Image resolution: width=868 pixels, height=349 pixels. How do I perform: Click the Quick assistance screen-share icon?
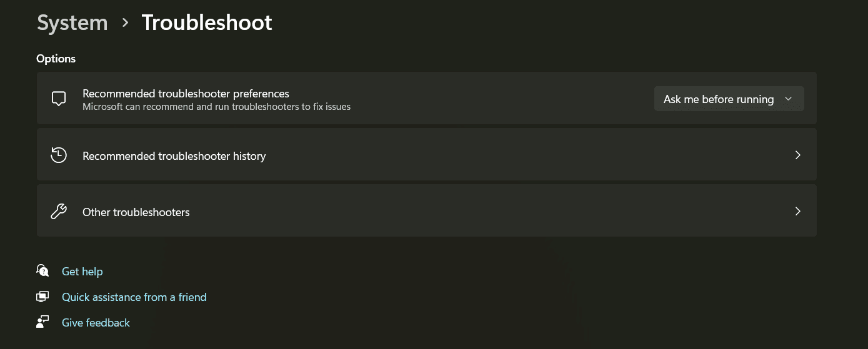42,297
